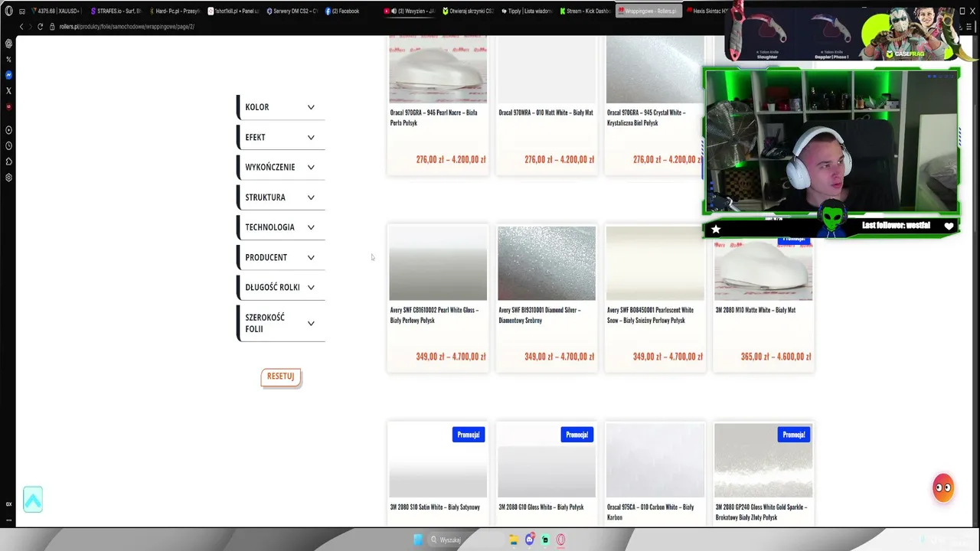Switch to the Stream - Kick Dashboard tab

click(586, 11)
